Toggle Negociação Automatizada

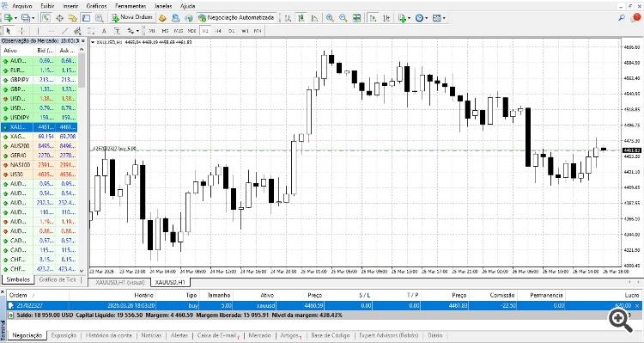click(236, 18)
